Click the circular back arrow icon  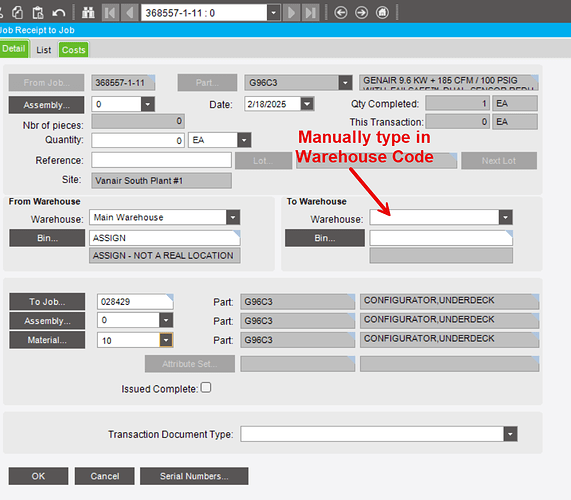tap(341, 13)
